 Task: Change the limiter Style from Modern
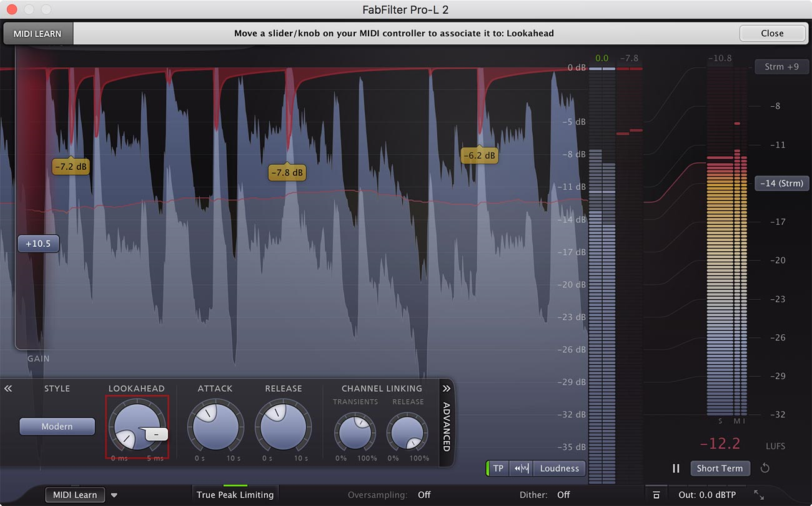pyautogui.click(x=57, y=426)
